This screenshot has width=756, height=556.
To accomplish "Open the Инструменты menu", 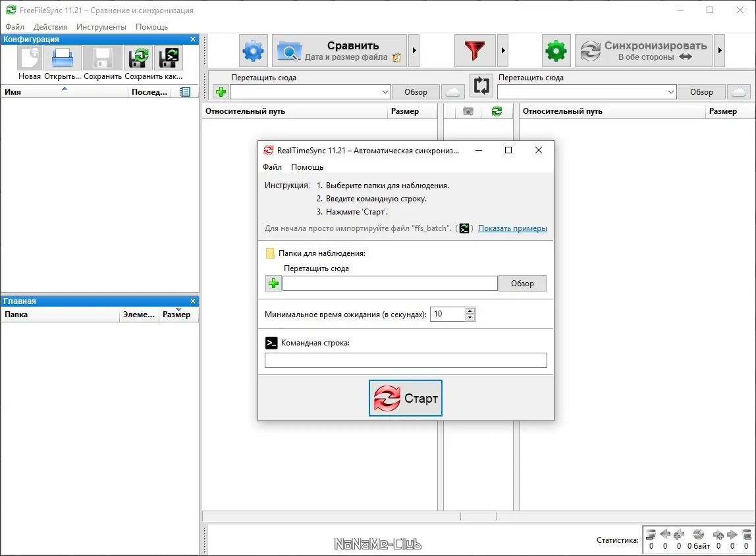I will point(101,27).
